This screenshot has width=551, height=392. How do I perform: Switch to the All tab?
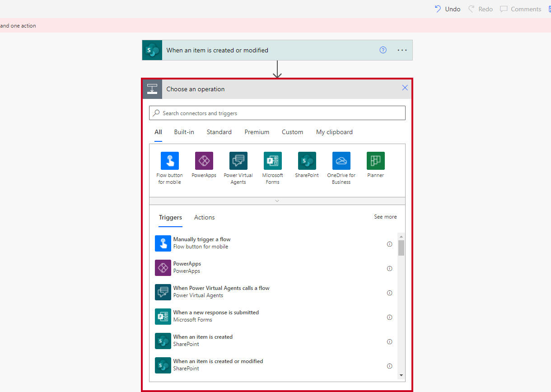click(x=158, y=132)
